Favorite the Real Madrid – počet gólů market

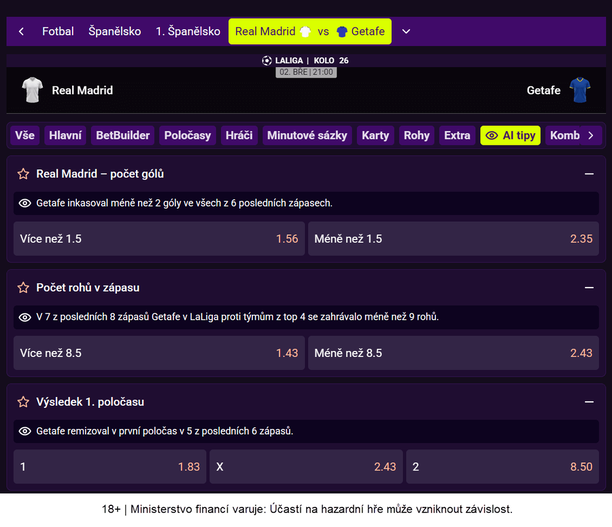(x=23, y=174)
